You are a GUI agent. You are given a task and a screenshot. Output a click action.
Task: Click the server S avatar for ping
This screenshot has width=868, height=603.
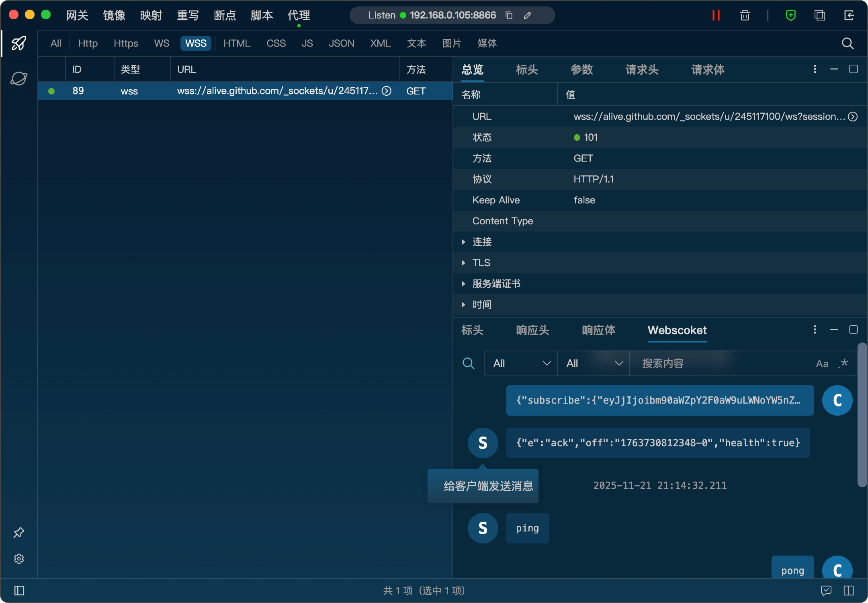point(483,528)
